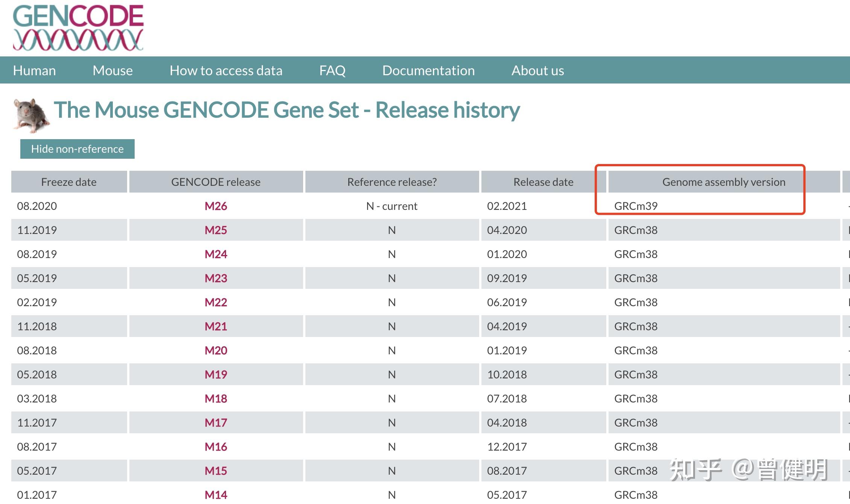Toggle Hide non-reference button
The image size is (850, 504).
[77, 149]
